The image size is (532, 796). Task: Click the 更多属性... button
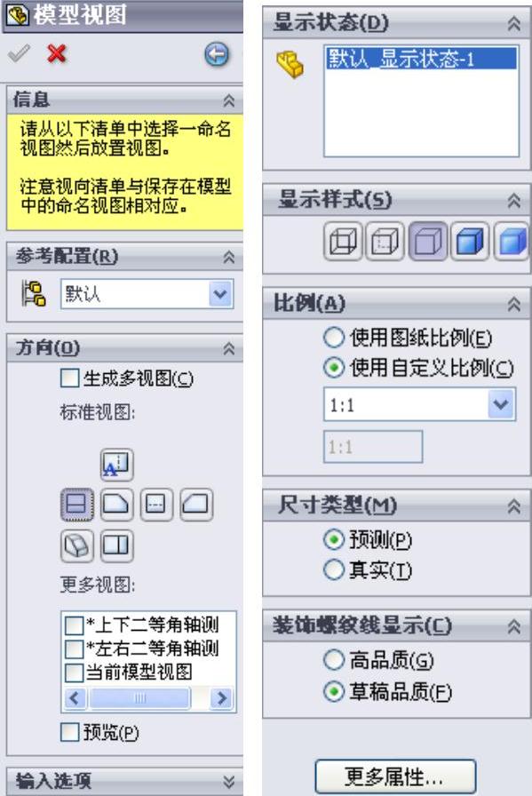[x=395, y=776]
